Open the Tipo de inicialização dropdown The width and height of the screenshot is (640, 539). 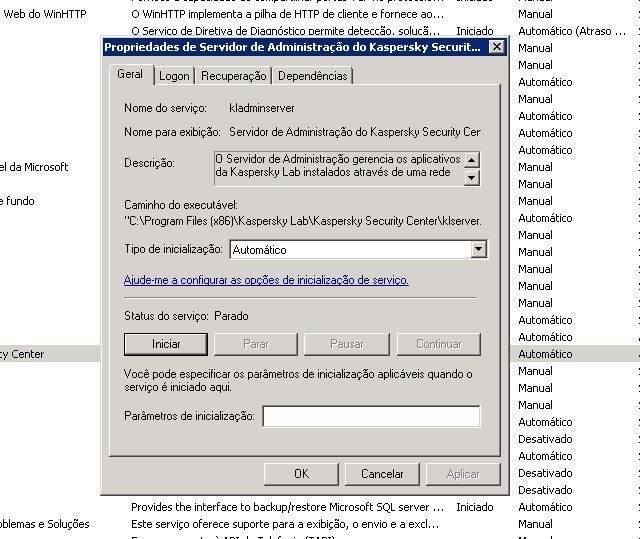point(478,249)
